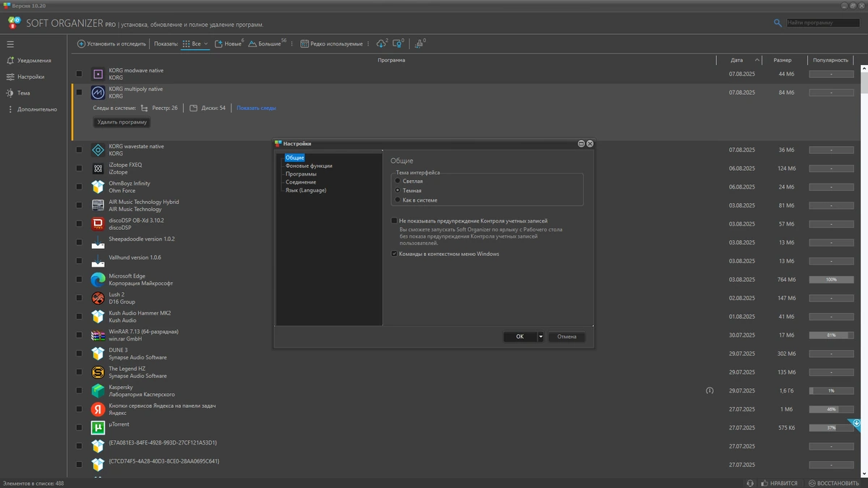Toggle the hamburger menu in the sidebar
The image size is (868, 488).
coord(10,43)
